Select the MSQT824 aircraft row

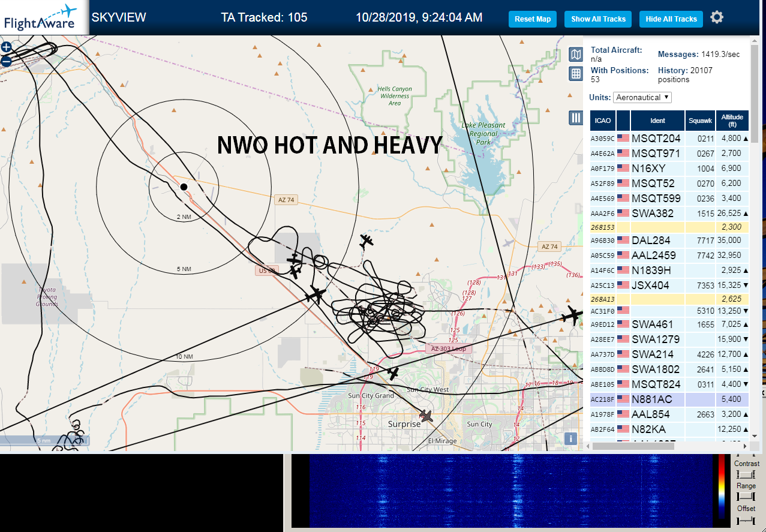(669, 384)
